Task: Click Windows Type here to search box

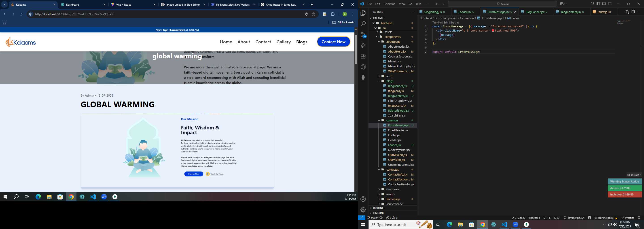Action: pyautogui.click(x=401, y=225)
